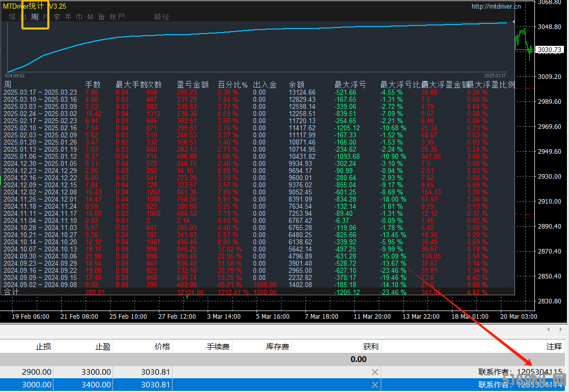The height and width of the screenshot is (392, 570).
Task: Click the balance value 1402.08
Action: point(300,285)
